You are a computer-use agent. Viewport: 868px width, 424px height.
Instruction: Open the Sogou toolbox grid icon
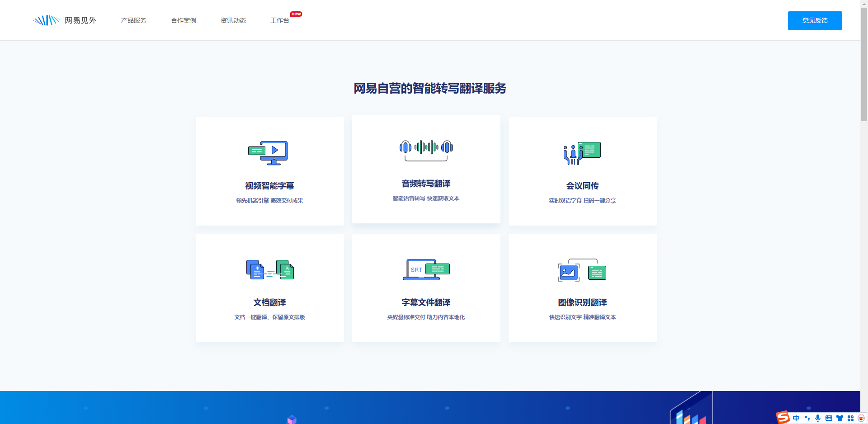pos(850,418)
